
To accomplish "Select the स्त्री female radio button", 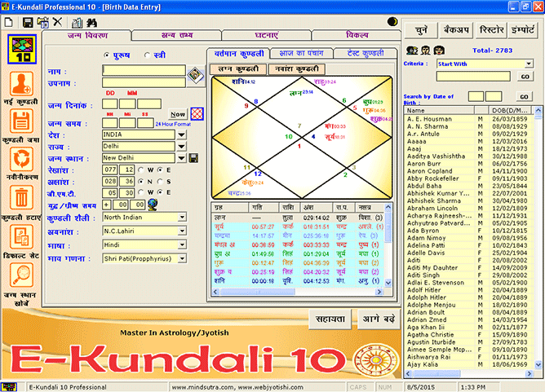I will tap(147, 55).
